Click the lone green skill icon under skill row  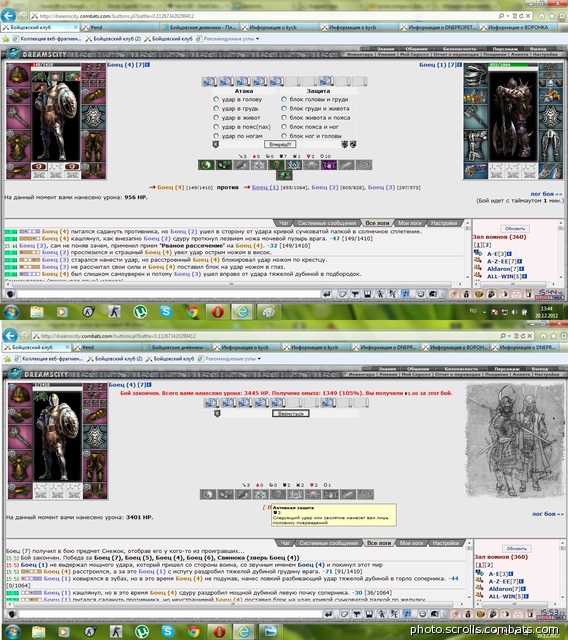point(284,176)
